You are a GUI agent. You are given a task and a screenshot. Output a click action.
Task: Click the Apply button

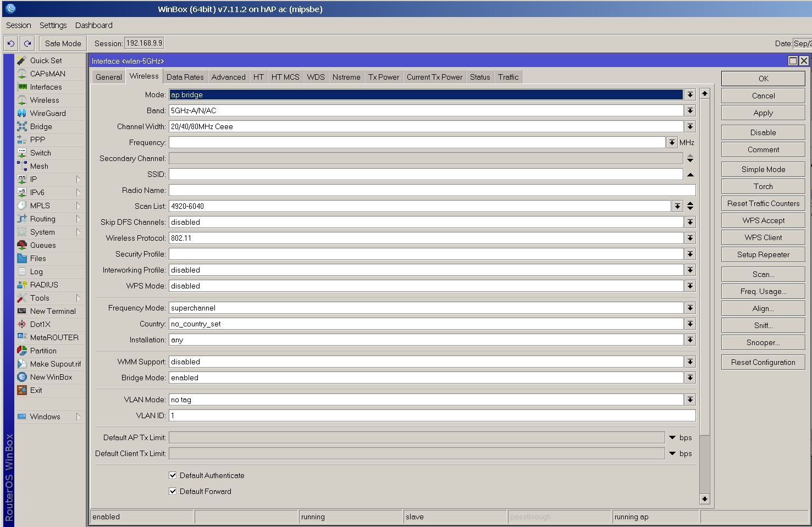click(763, 113)
